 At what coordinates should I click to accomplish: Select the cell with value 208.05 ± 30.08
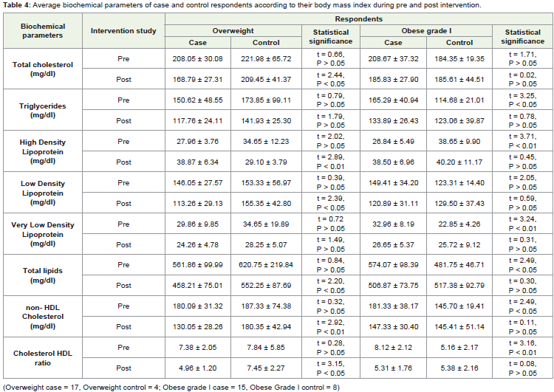197,58
